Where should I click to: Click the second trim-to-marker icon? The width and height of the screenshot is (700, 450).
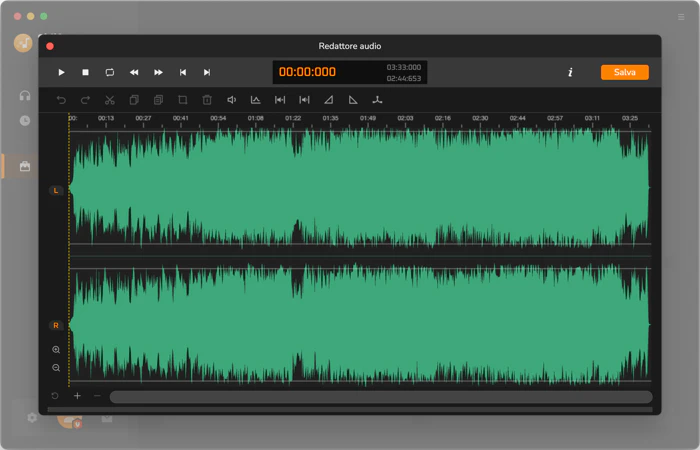click(x=304, y=100)
